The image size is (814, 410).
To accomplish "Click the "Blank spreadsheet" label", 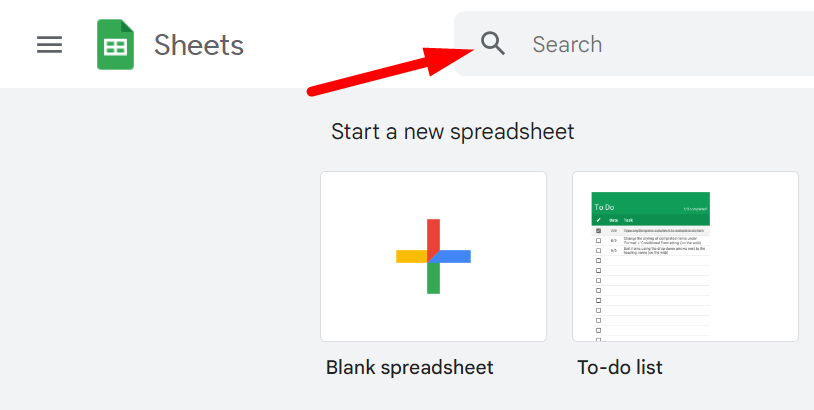I will (x=410, y=367).
